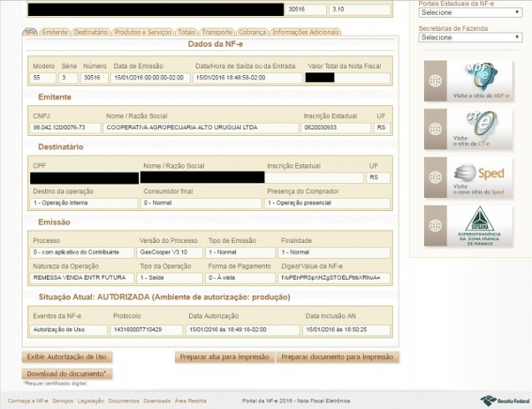Go to the Transporte tab
This screenshot has height=409, width=532.
click(217, 32)
